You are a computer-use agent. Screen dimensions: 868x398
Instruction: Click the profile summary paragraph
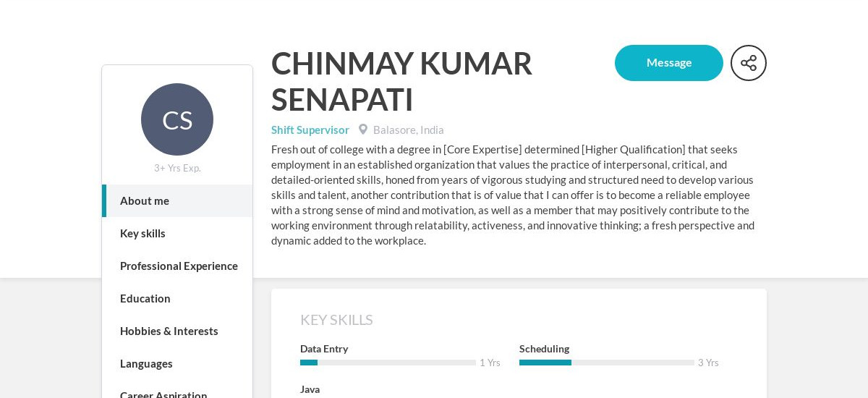[514, 195]
